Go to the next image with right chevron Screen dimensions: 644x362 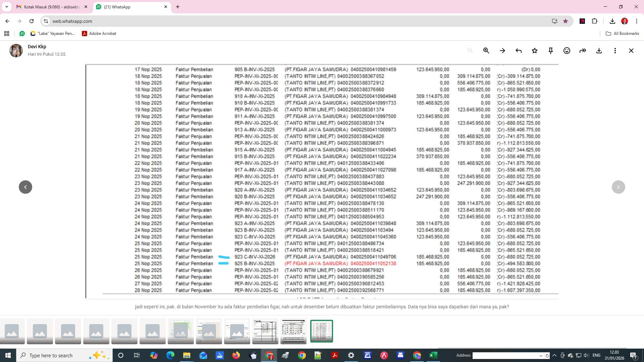coord(618,187)
